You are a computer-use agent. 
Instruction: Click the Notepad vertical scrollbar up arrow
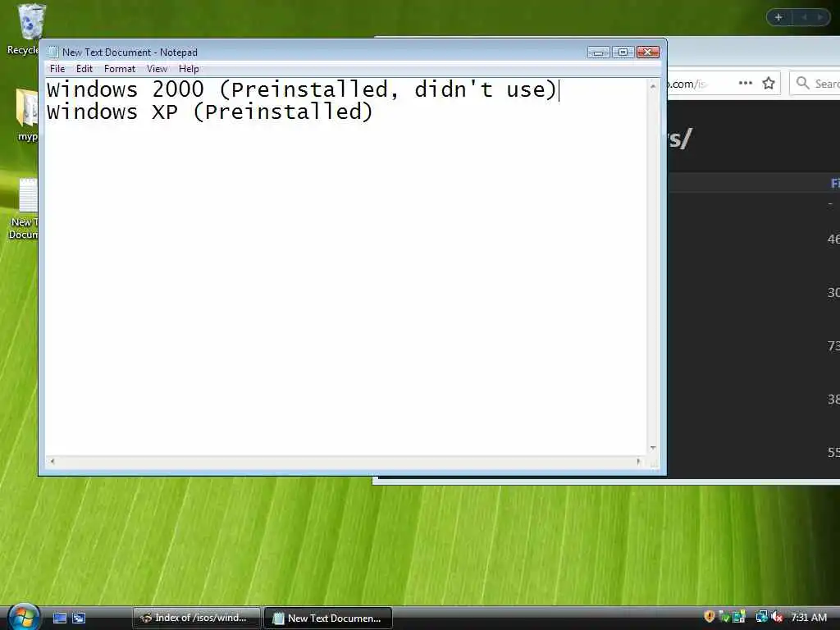(652, 85)
